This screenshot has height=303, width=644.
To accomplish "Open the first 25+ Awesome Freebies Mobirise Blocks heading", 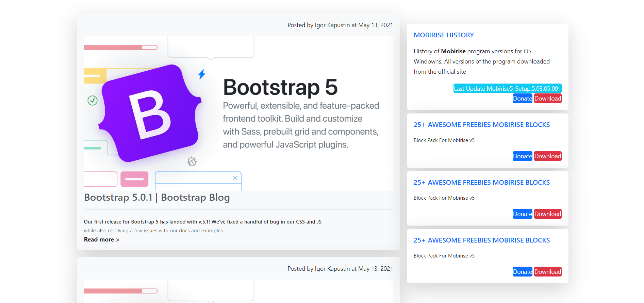I will [x=482, y=125].
